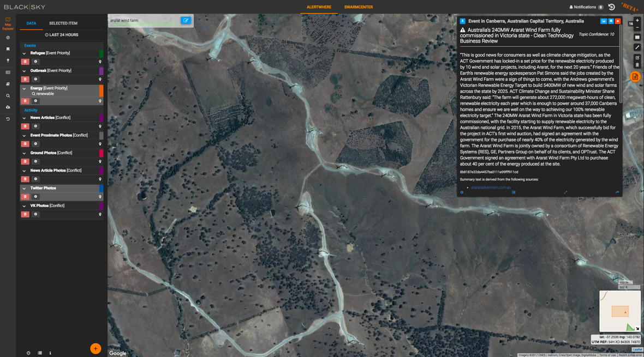Screen dimensions: 644x357
Task: Click the orange add layer plus button
Action: 96,348
